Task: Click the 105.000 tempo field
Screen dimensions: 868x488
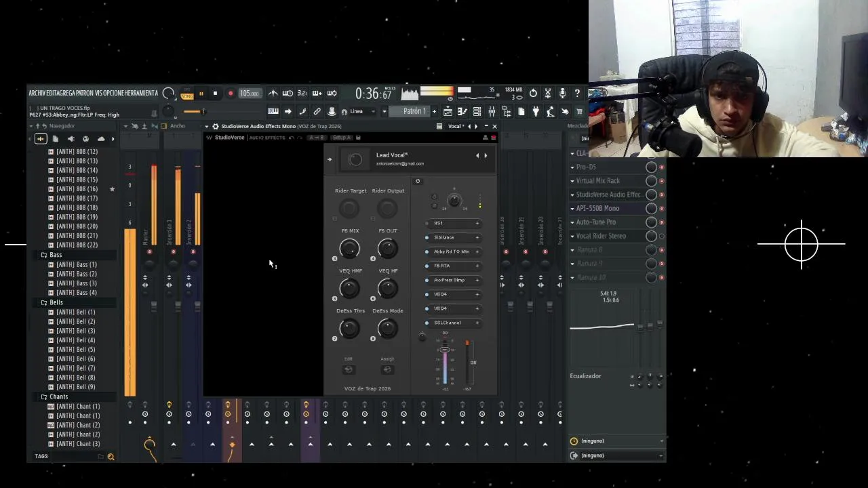Action: (249, 94)
